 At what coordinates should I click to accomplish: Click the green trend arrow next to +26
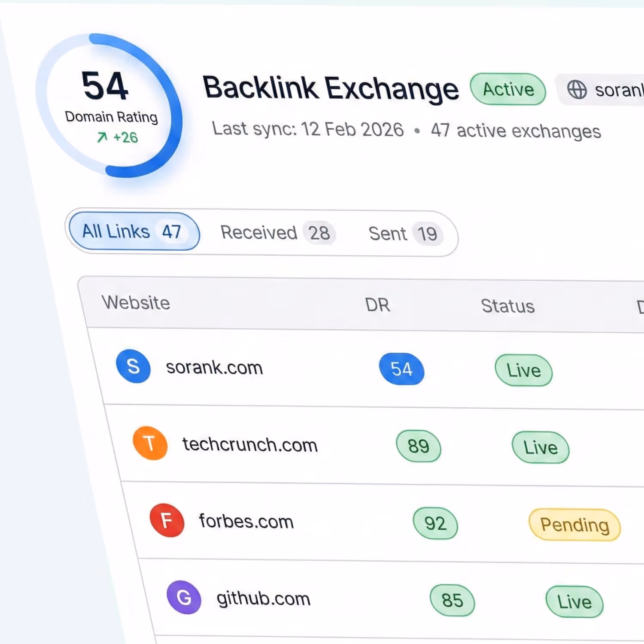pyautogui.click(x=102, y=137)
